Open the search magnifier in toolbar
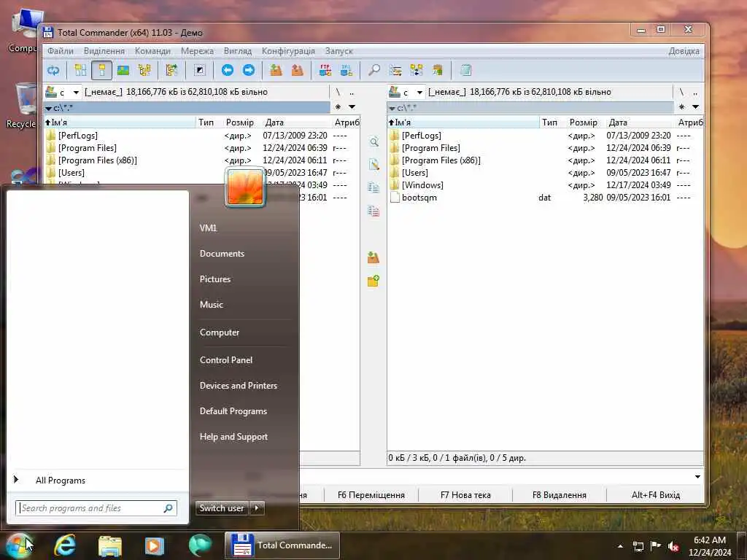 374,71
